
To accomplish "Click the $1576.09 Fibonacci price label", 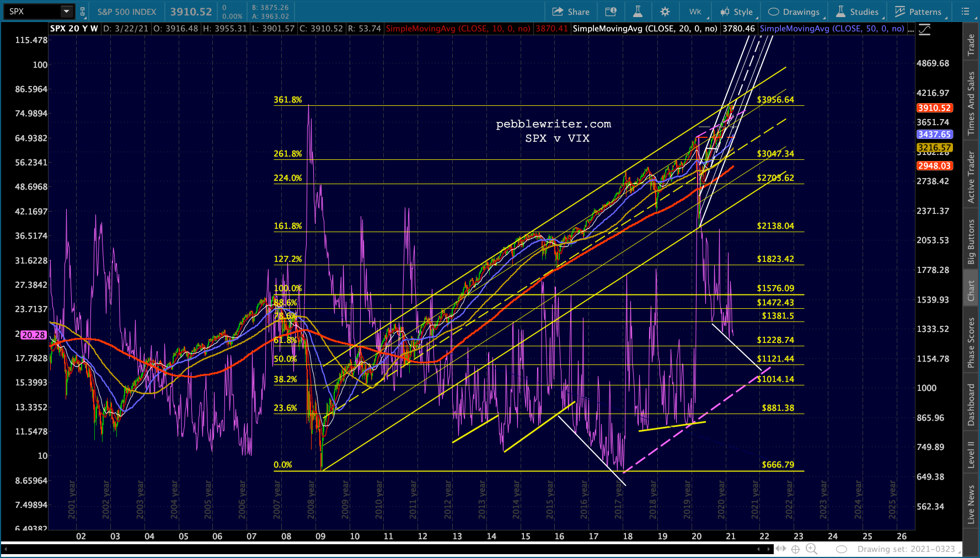I will 775,288.
